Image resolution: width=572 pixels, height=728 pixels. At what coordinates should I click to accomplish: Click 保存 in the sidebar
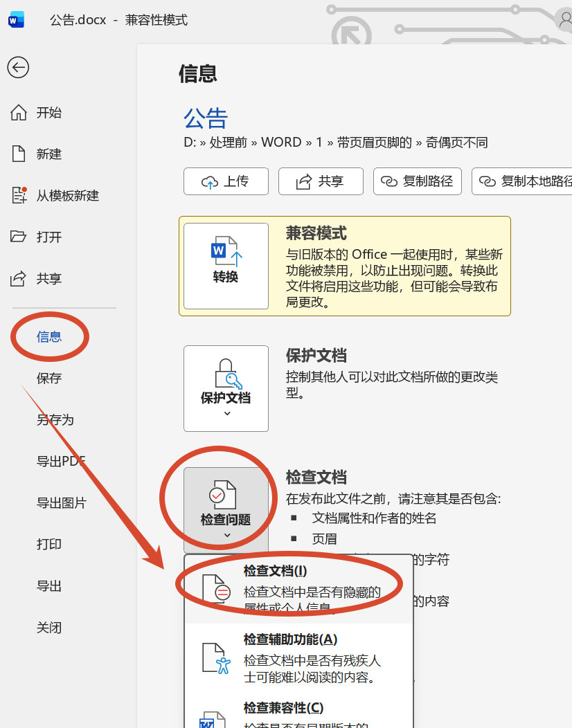[48, 378]
